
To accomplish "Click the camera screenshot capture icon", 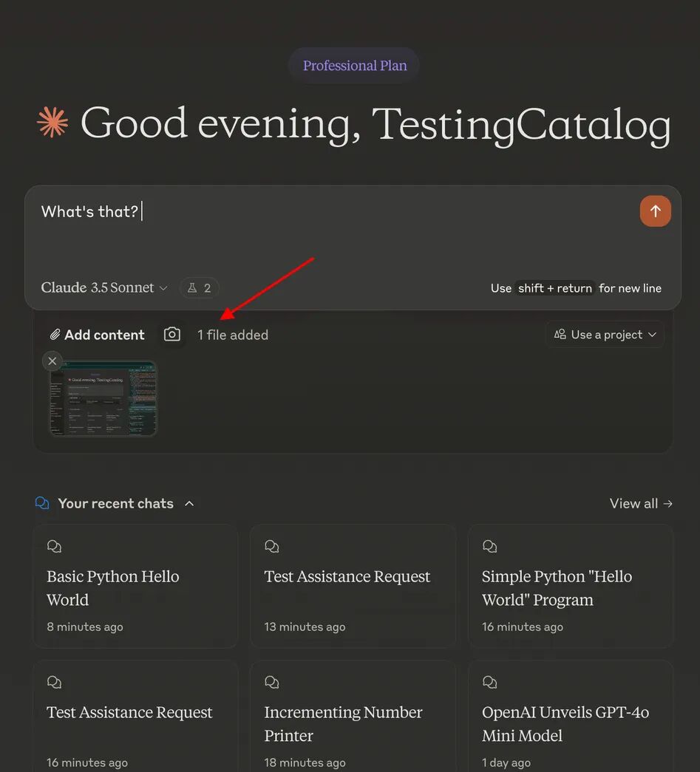I will click(x=172, y=335).
